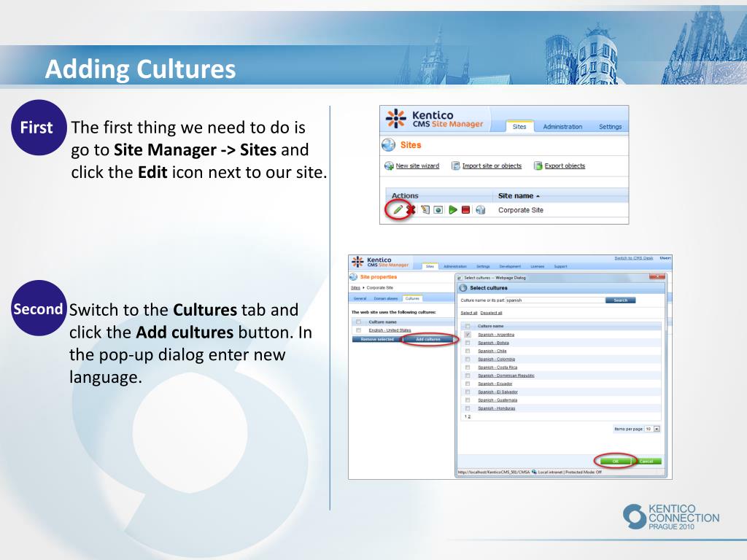Image resolution: width=747 pixels, height=560 pixels.
Task: Click the Remove selected button
Action: (377, 339)
